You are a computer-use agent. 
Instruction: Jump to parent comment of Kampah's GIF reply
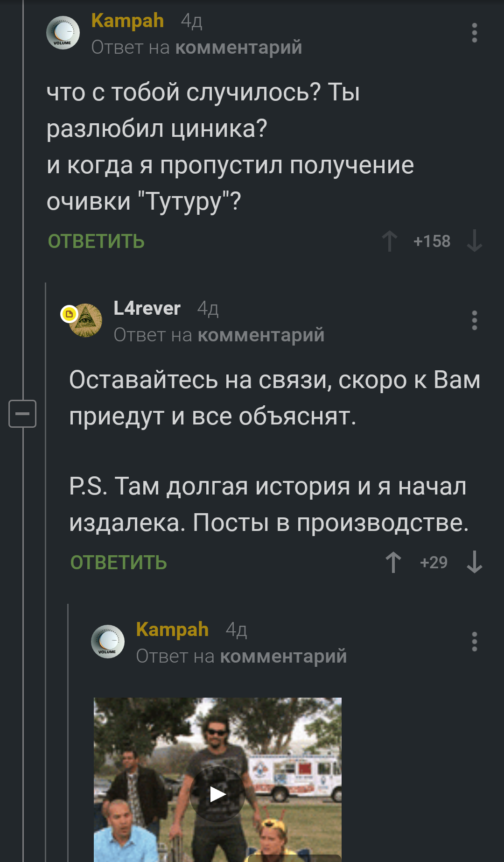283,657
